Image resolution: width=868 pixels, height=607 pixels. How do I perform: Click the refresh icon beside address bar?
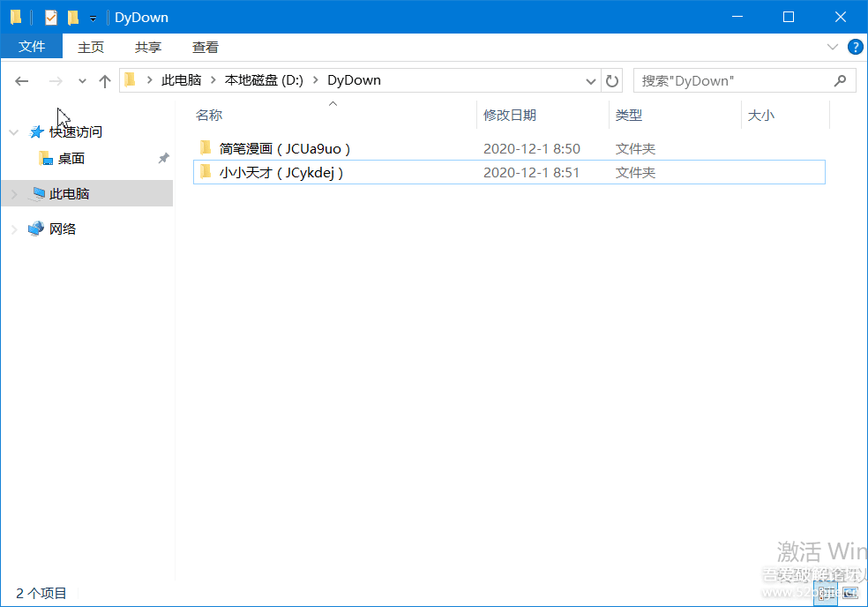click(x=612, y=81)
